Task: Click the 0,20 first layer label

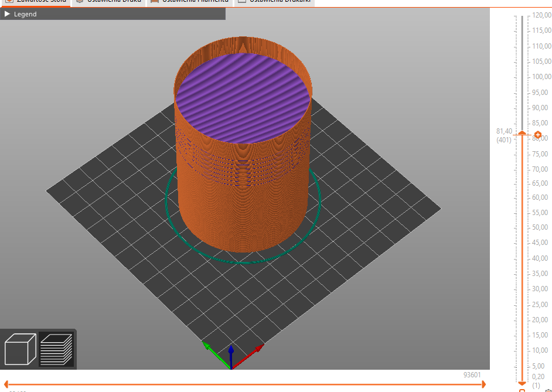Action: (538, 377)
